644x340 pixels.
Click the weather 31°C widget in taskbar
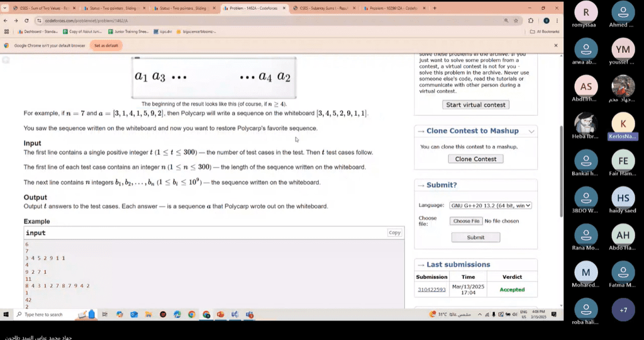[x=450, y=315]
